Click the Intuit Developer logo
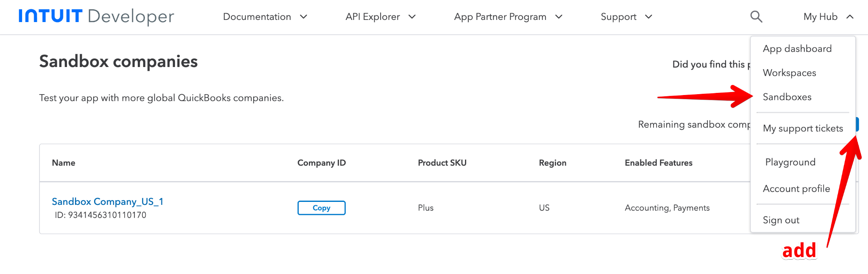 [96, 17]
